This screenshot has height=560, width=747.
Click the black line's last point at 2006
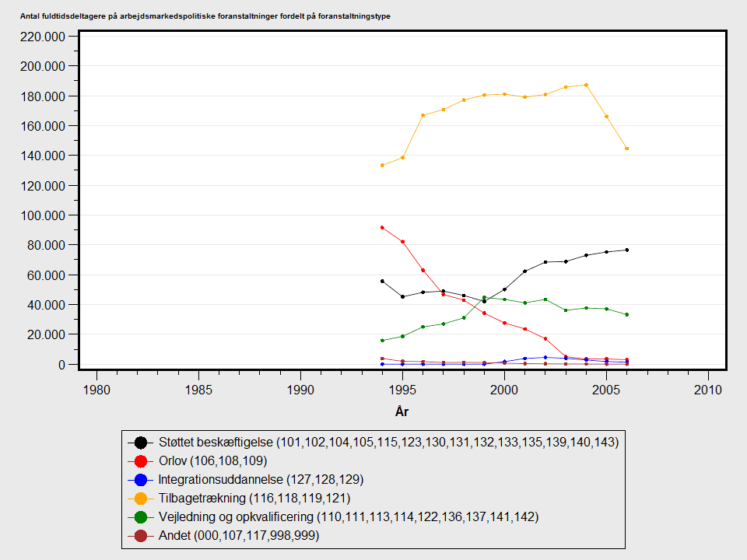626,250
